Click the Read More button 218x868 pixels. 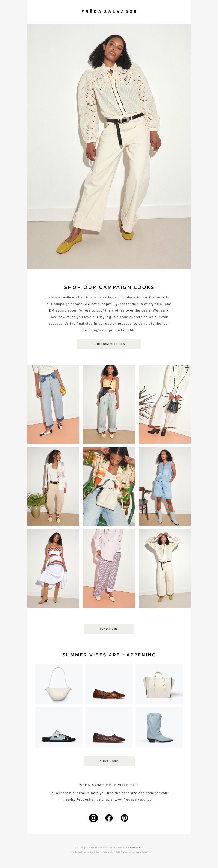[109, 629]
